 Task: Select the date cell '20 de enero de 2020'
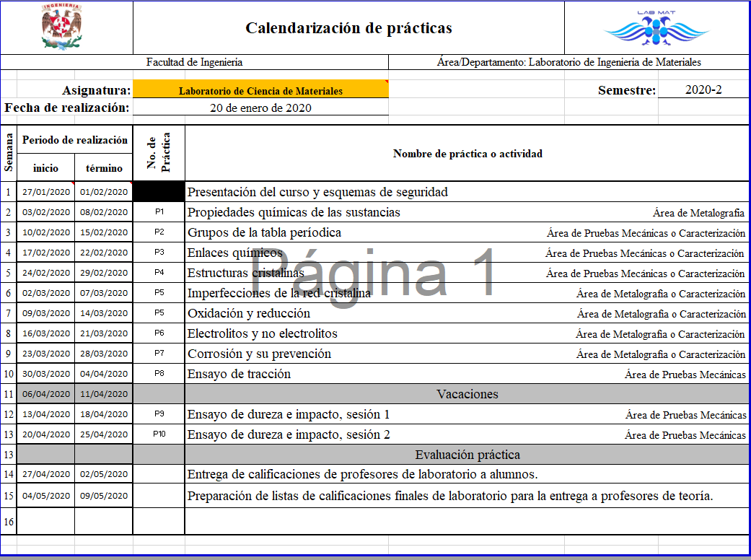pos(260,108)
